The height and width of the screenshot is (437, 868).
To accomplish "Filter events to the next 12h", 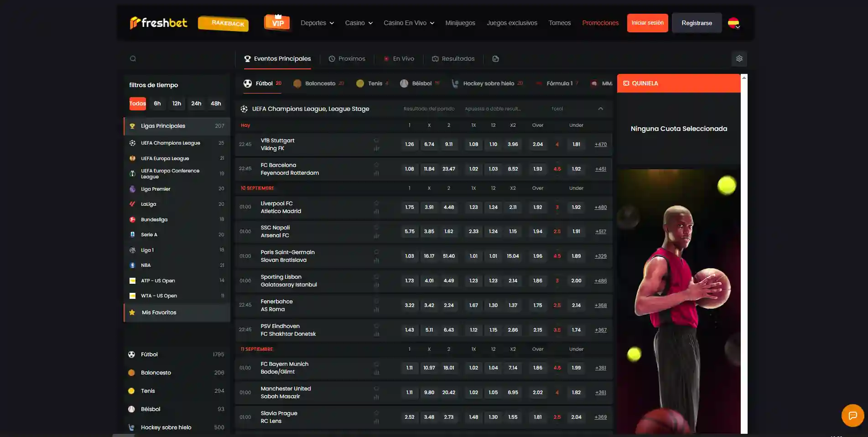I will [177, 104].
